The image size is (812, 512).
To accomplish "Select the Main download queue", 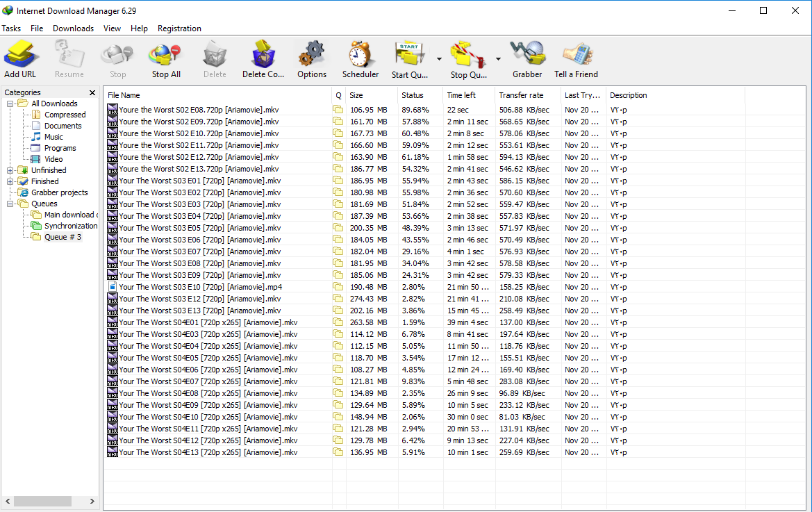I will (x=71, y=215).
